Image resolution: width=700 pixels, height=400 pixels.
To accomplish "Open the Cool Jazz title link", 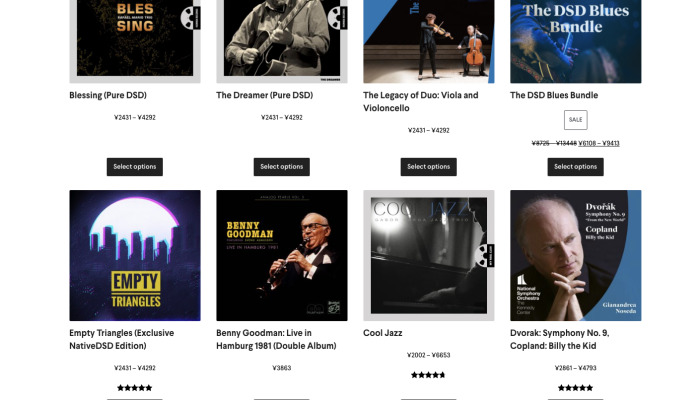I will click(x=383, y=333).
